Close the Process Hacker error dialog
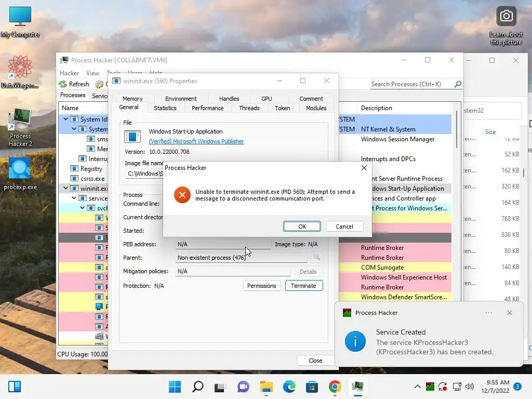Screen dimensions: 532x399 click(364, 168)
